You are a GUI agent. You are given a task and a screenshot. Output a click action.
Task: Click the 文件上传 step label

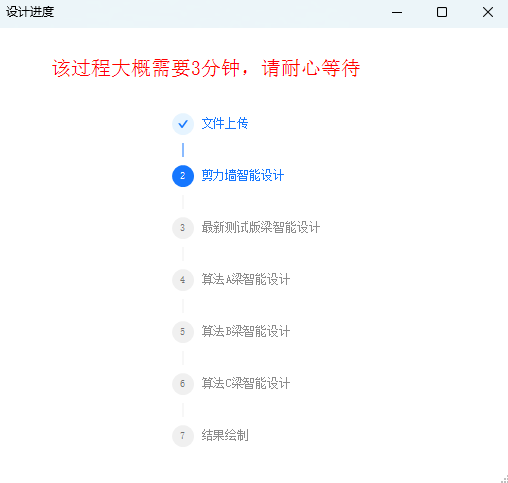[225, 124]
